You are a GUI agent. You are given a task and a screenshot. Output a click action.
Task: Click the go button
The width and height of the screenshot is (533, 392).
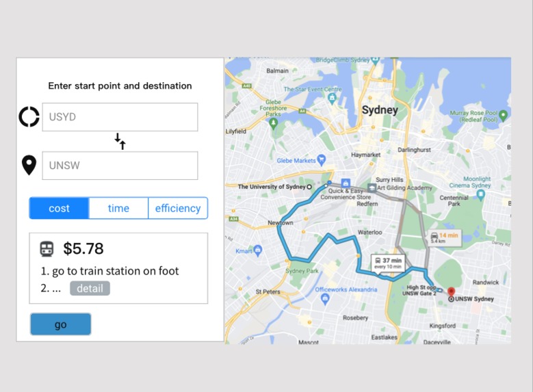(60, 324)
